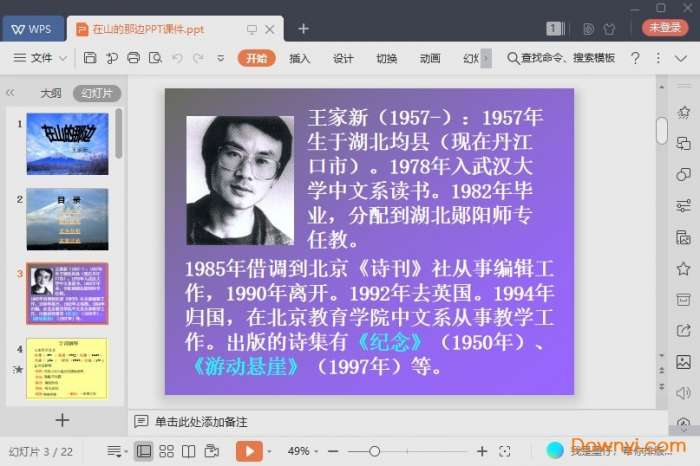Expand the slideshow play options dropdown
Viewport: 700px width, 466px height.
(269, 452)
